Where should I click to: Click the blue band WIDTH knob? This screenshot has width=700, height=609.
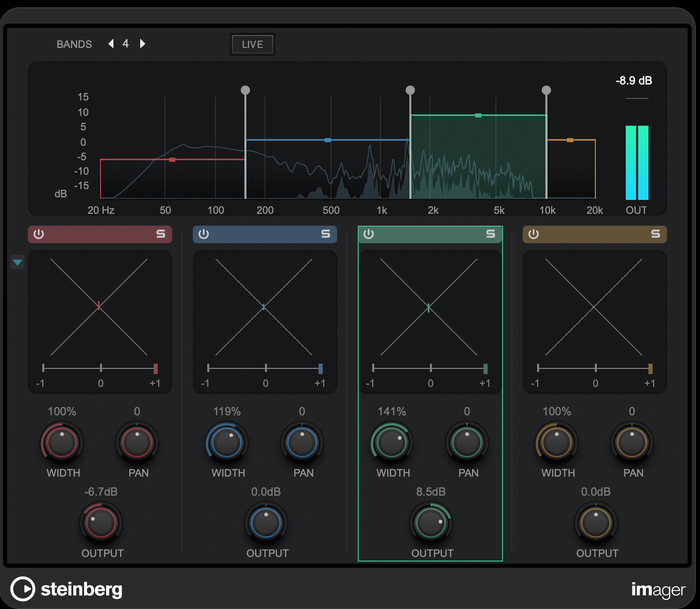[227, 443]
